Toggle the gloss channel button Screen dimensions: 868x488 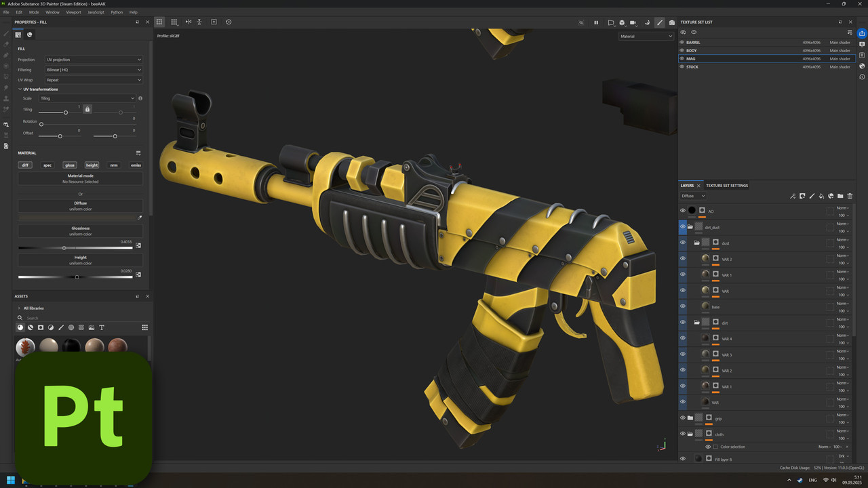70,165
